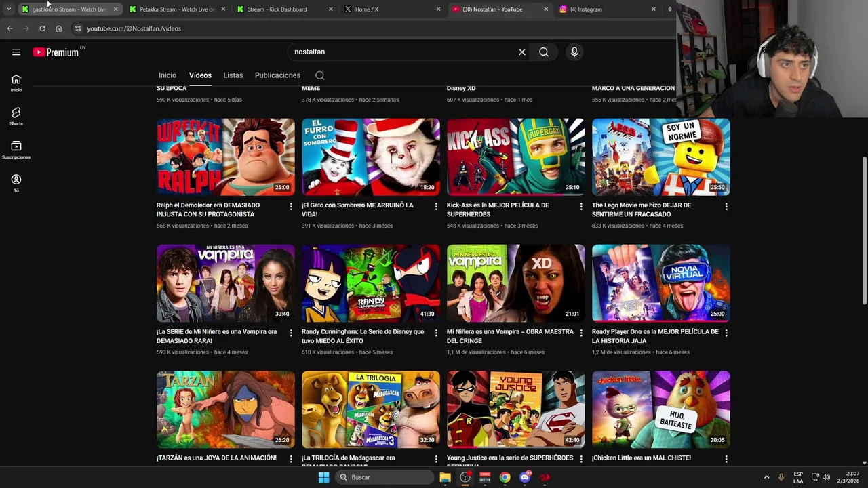This screenshot has height=488, width=868.
Task: Start voice search with microphone
Action: pyautogui.click(x=574, y=52)
